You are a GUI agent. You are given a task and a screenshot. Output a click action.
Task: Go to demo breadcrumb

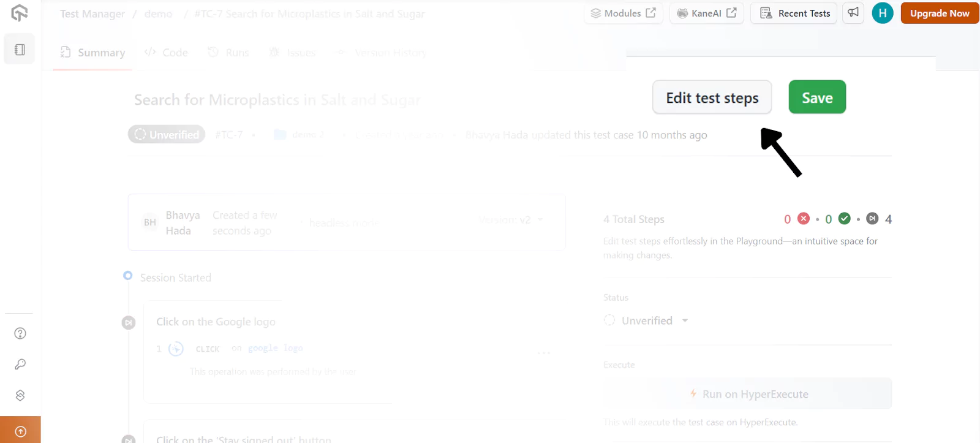[x=159, y=13]
